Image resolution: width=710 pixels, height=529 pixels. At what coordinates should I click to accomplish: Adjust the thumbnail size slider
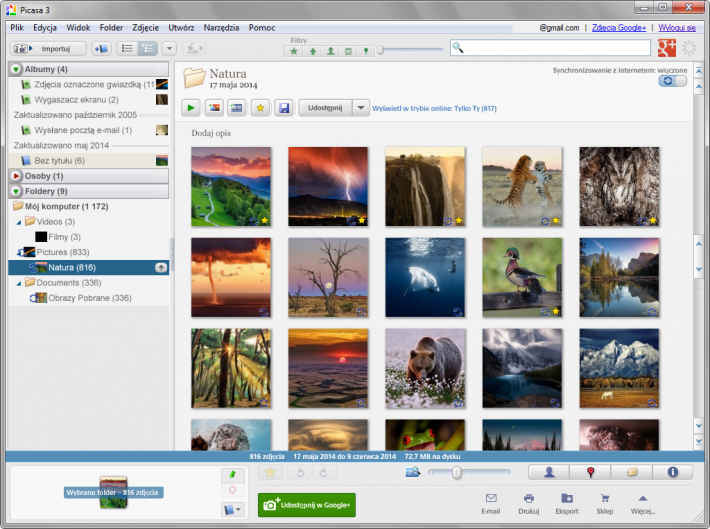457,472
